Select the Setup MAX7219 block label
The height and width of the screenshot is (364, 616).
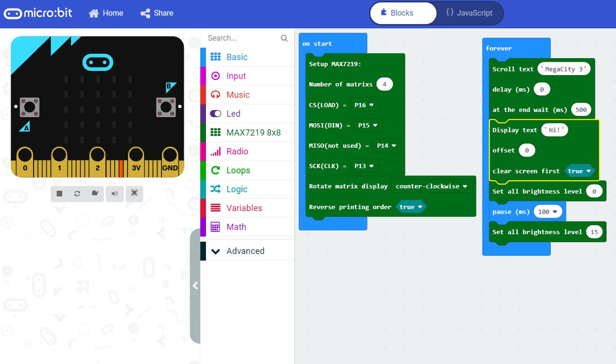(x=335, y=64)
